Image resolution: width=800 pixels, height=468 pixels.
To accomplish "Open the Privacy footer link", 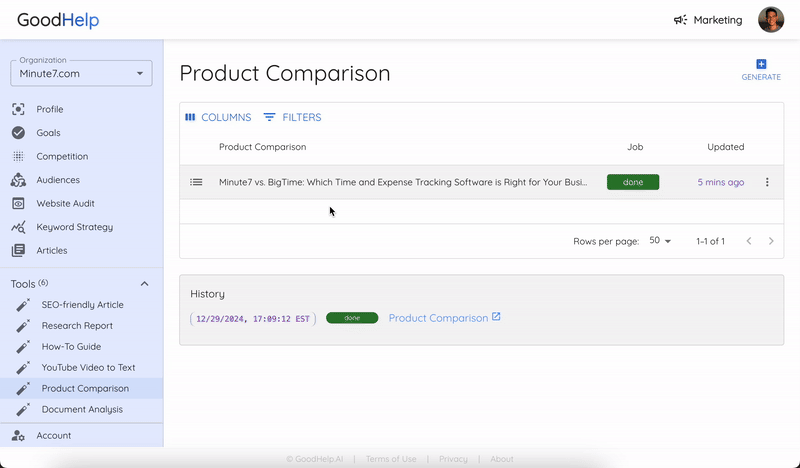I will 453,459.
